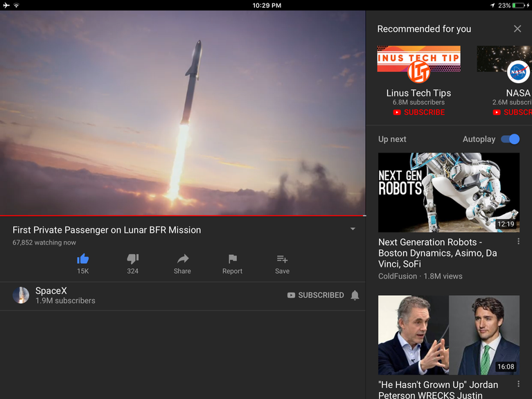532x399 pixels.
Task: Open the Next Generation Robots video title
Action: (438, 253)
